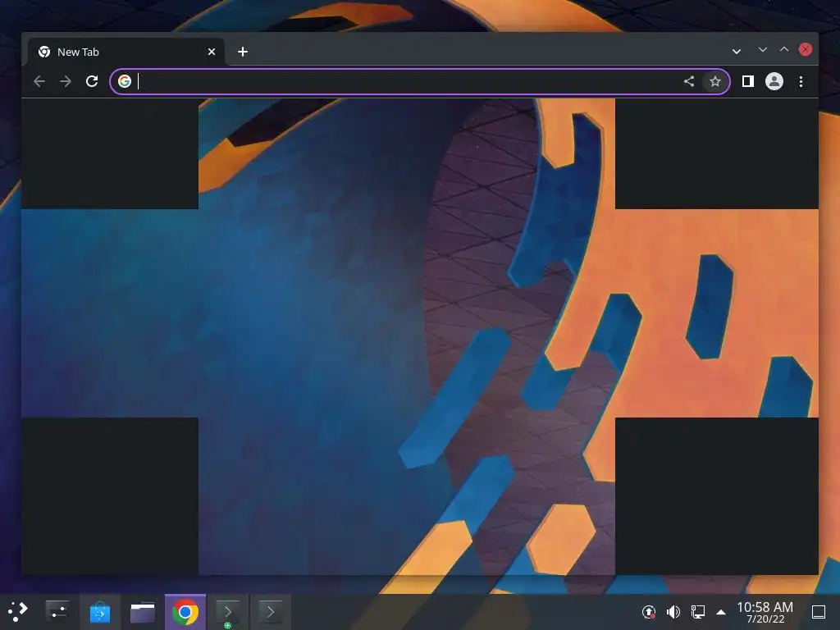Screen dimensions: 840x630
Task: Open terminal taskbar entry with green badge
Action: [228, 612]
